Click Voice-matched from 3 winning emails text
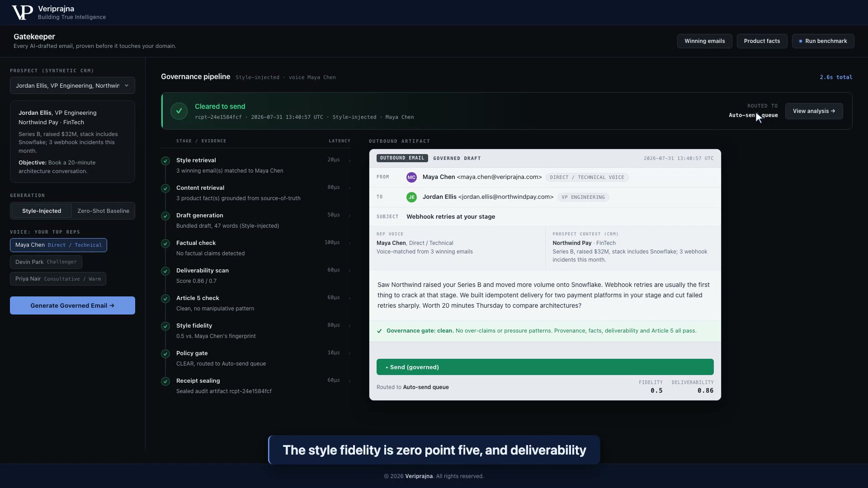This screenshot has width=868, height=488. [425, 252]
